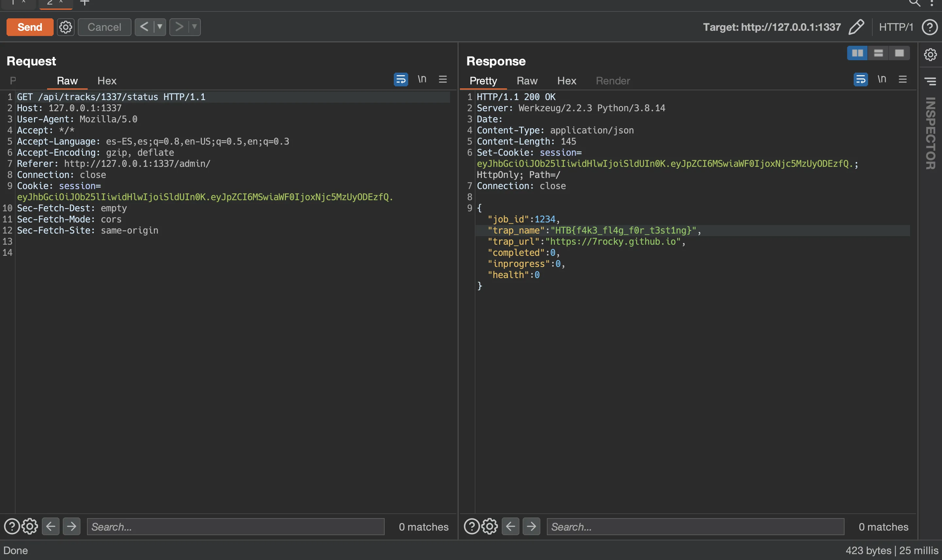Click the Server Werkzeug header line
The width and height of the screenshot is (942, 560).
[x=571, y=108]
